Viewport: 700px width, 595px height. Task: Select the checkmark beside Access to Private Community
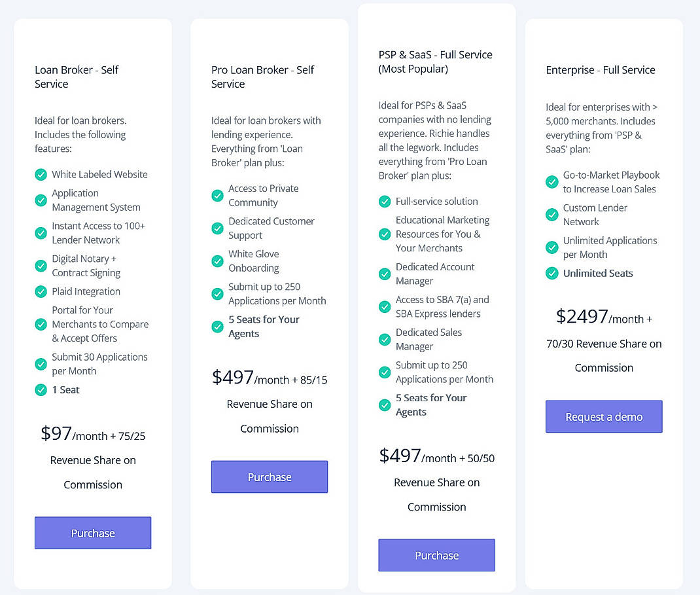(x=217, y=196)
